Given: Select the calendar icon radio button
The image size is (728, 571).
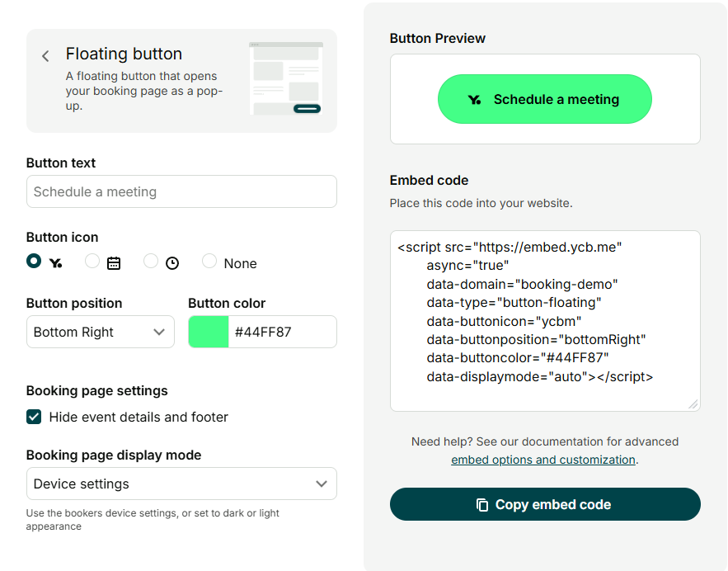Looking at the screenshot, I should coord(92,261).
